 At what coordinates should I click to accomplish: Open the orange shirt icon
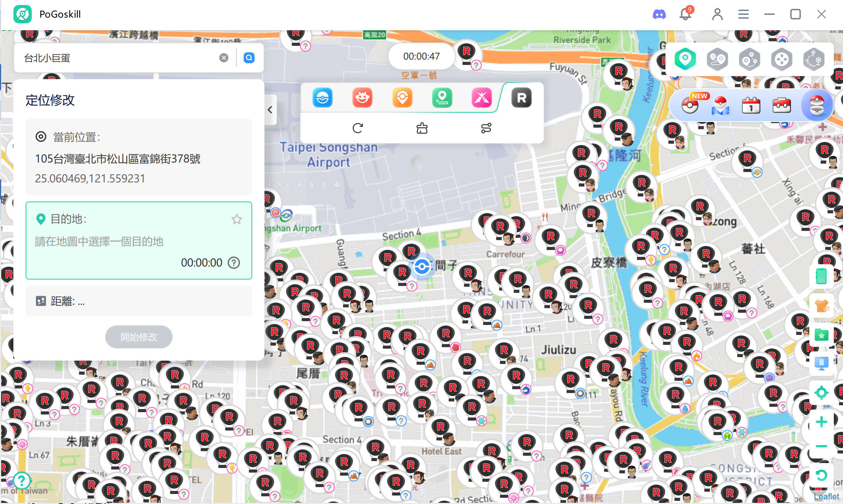click(x=821, y=306)
